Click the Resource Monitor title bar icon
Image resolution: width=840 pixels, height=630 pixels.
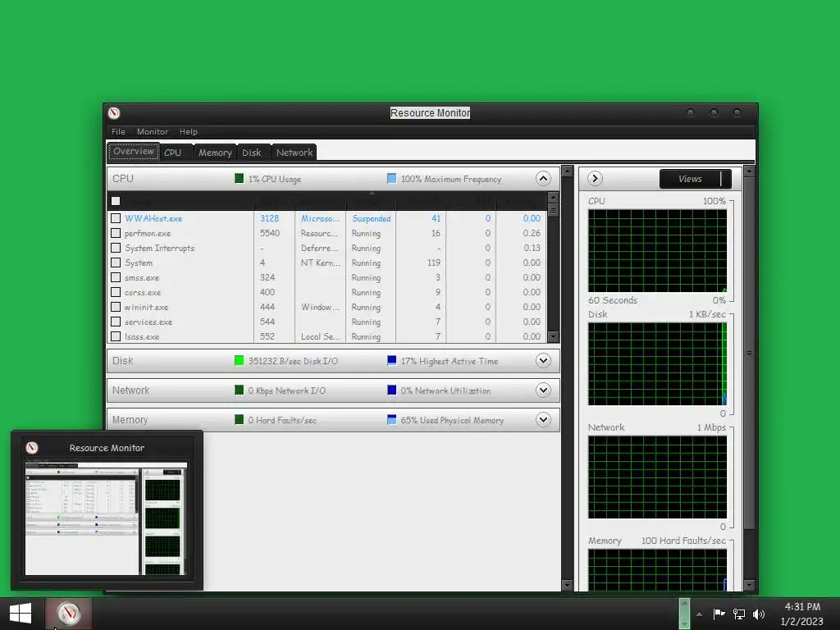[x=113, y=113]
